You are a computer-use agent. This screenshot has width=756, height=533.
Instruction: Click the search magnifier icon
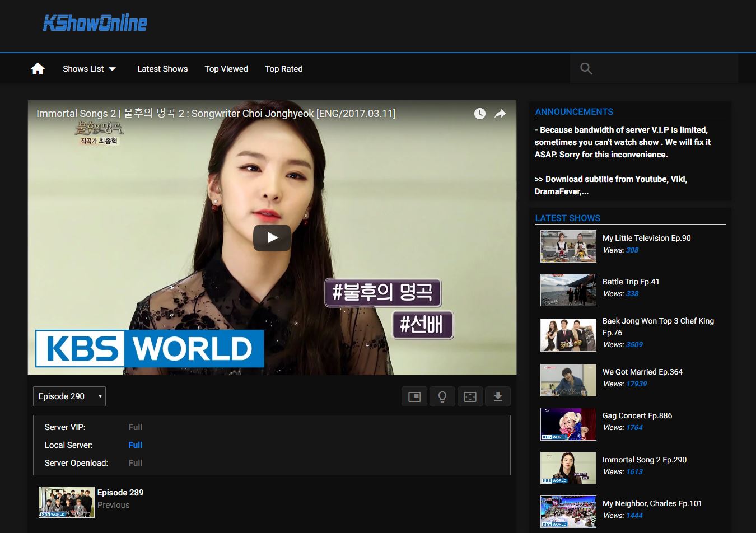586,69
